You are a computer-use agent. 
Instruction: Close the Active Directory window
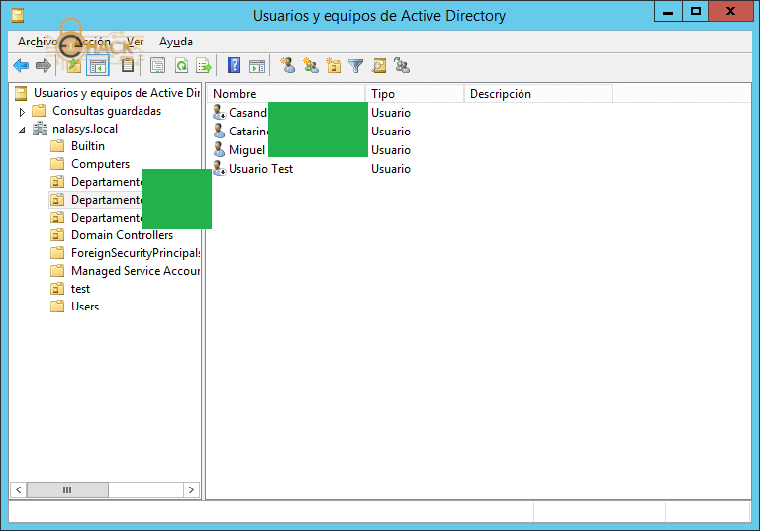click(731, 11)
